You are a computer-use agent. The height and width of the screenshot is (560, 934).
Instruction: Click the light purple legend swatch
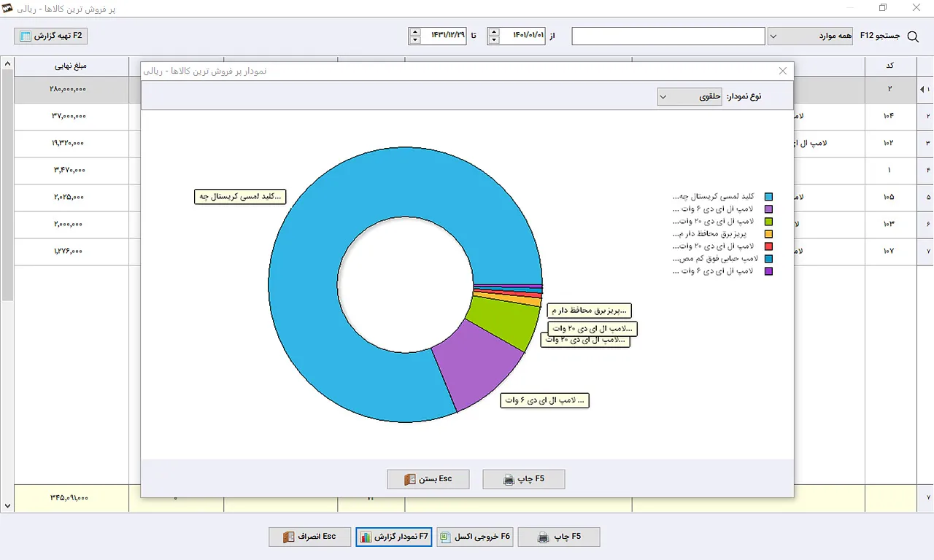point(768,209)
